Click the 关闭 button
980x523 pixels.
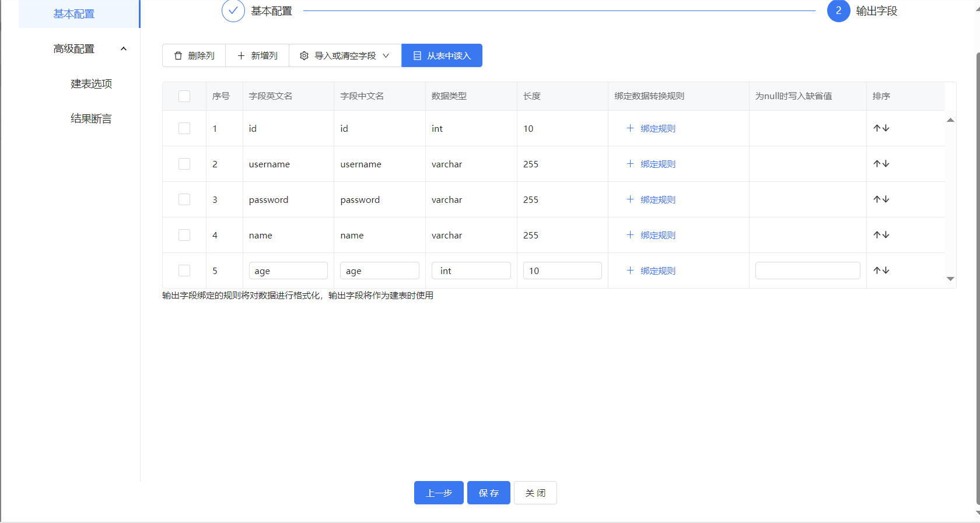click(535, 493)
